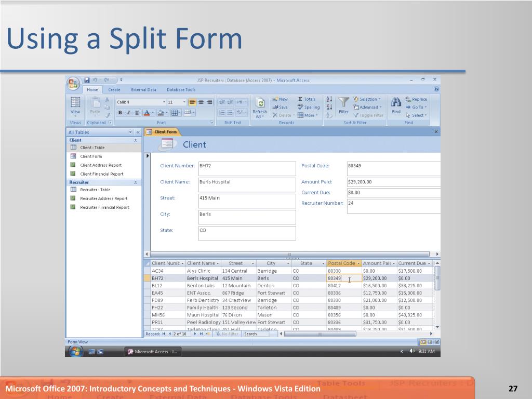The width and height of the screenshot is (532, 399).
Task: Click Windows Start orb
Action: click(76, 351)
